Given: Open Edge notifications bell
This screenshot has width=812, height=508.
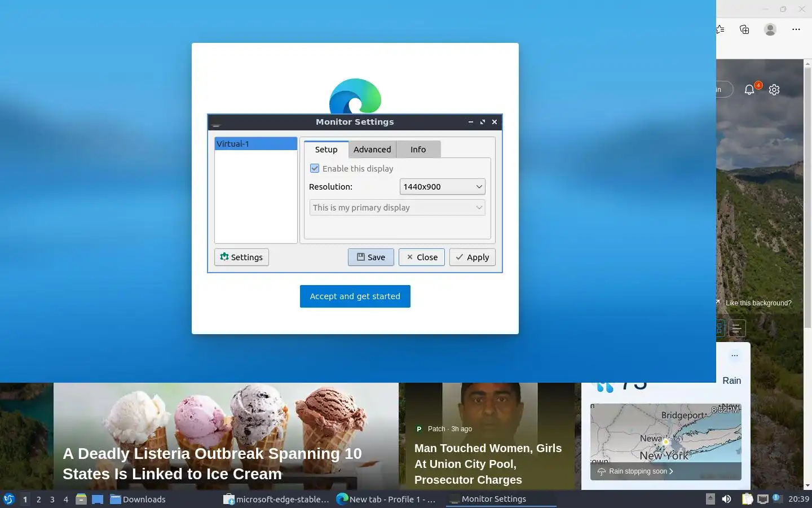Looking at the screenshot, I should click(749, 90).
